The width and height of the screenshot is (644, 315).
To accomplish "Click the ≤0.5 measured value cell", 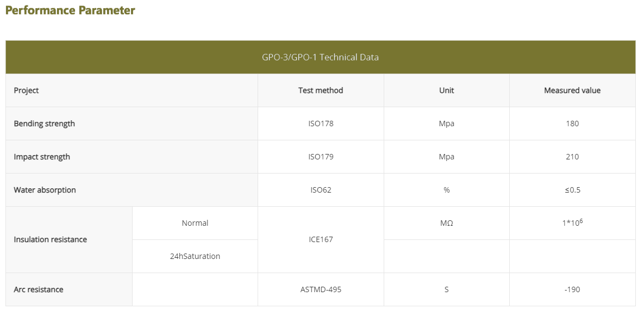I will coord(572,190).
